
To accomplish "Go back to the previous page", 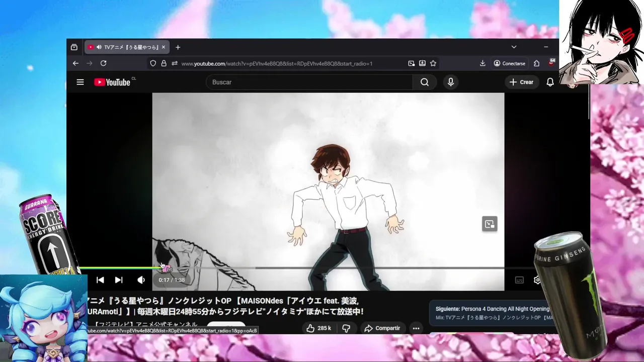I will [75, 63].
